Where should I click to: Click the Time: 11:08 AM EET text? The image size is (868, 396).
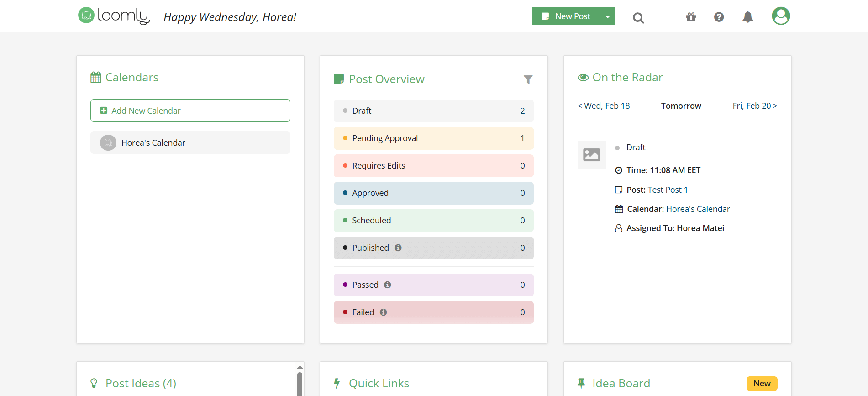click(663, 170)
